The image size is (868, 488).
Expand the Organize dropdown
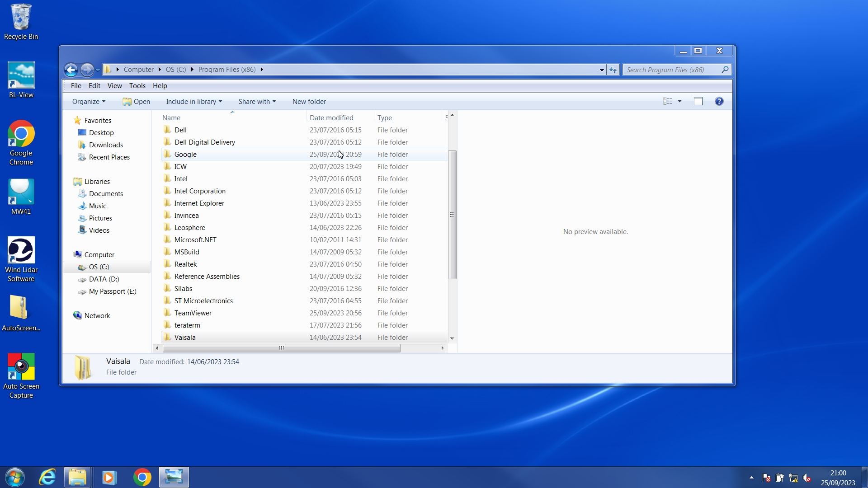pyautogui.click(x=89, y=102)
